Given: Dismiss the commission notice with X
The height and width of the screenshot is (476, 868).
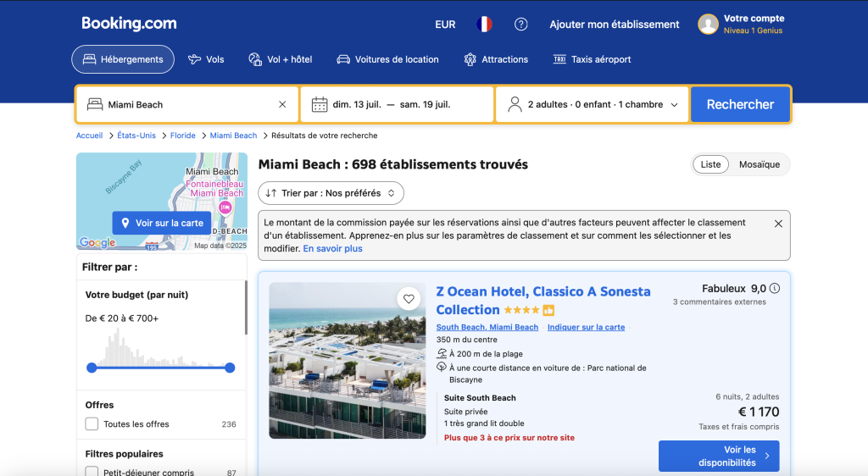Looking at the screenshot, I should [x=778, y=224].
